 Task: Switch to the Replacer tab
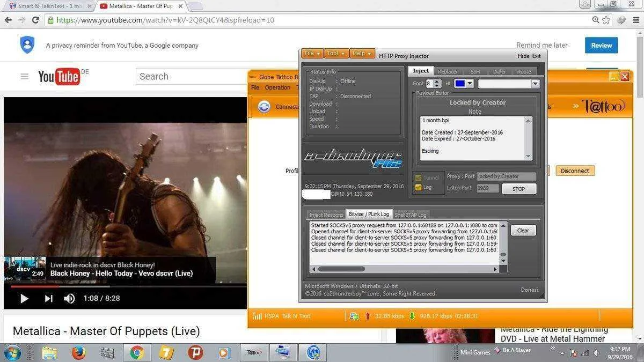pos(448,71)
